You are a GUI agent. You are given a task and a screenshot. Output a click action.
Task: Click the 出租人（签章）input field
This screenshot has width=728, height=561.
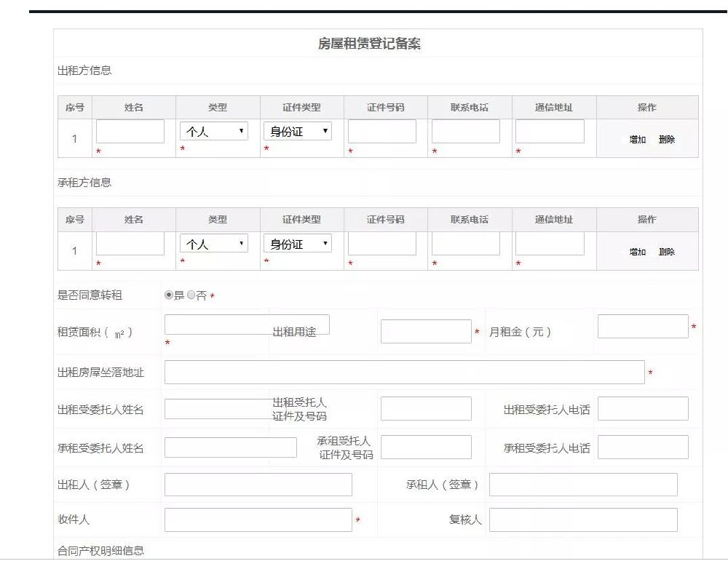(258, 484)
